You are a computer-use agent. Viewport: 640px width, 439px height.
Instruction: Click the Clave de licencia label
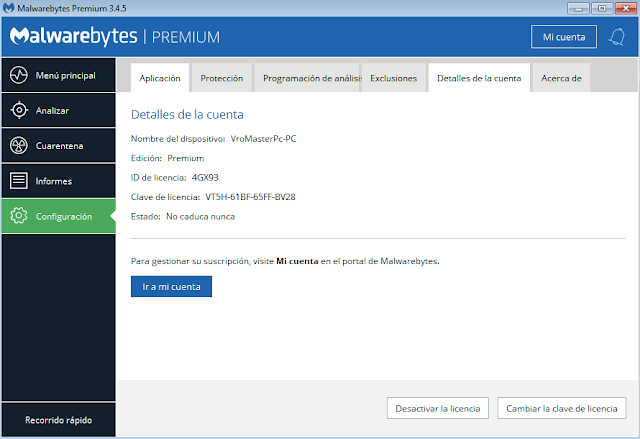(x=165, y=197)
